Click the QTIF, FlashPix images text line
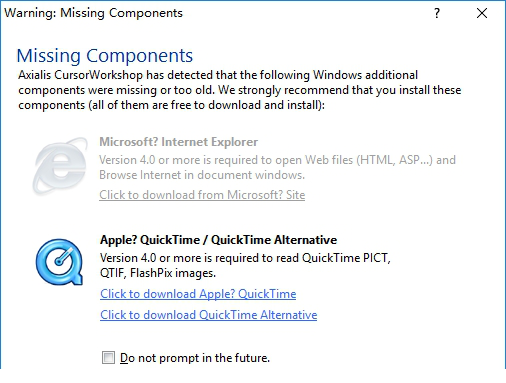This screenshot has width=506, height=383. (158, 273)
